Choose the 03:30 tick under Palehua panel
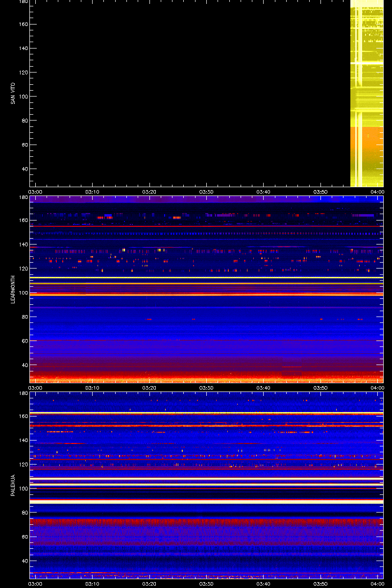The height and width of the screenshot is (588, 392). [x=206, y=584]
